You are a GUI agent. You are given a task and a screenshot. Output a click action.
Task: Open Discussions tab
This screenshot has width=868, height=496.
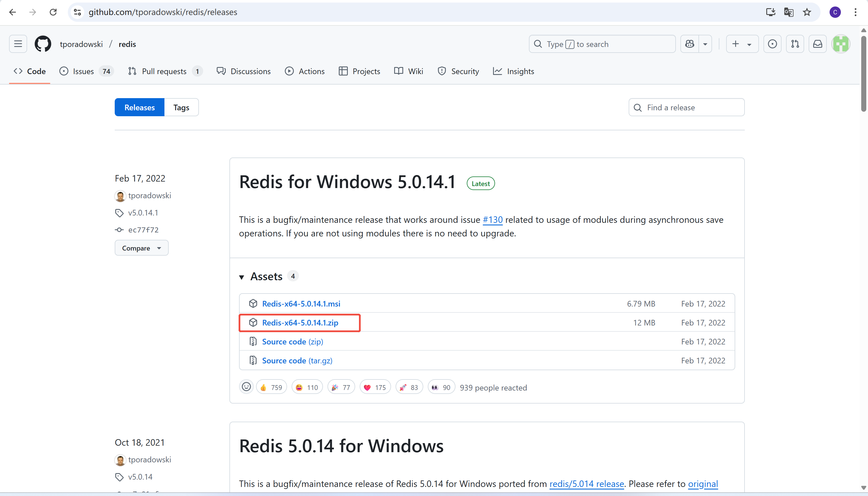tap(244, 71)
